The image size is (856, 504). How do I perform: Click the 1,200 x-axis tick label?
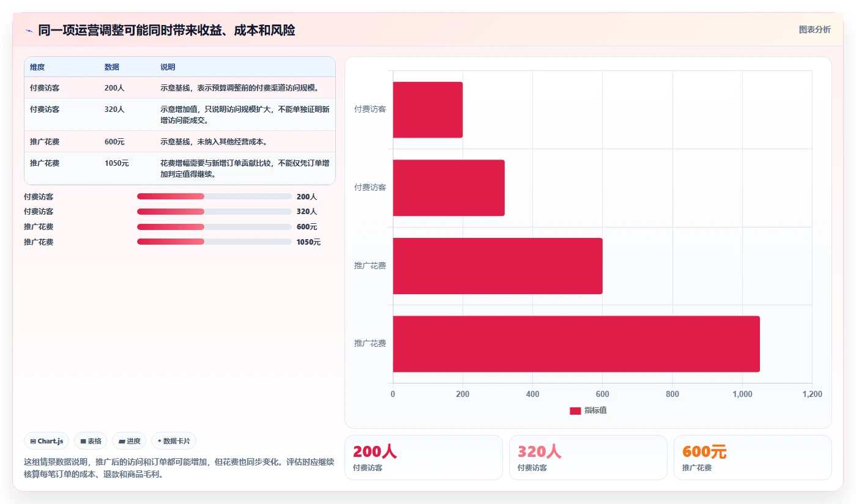(812, 395)
